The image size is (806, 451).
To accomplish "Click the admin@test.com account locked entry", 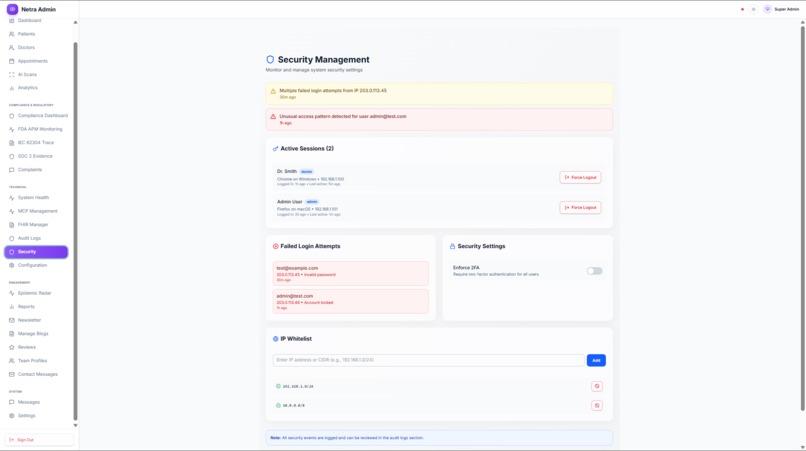I will (351, 301).
